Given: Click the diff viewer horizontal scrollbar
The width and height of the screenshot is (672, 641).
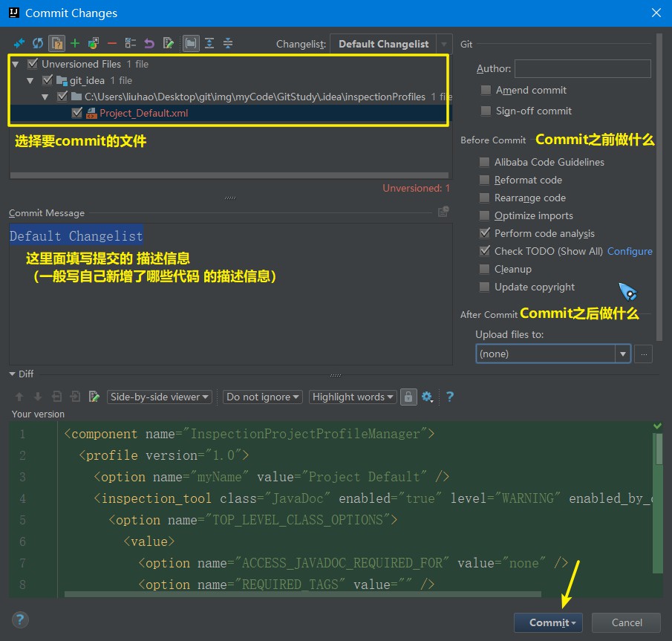Looking at the screenshot, I should click(302, 594).
